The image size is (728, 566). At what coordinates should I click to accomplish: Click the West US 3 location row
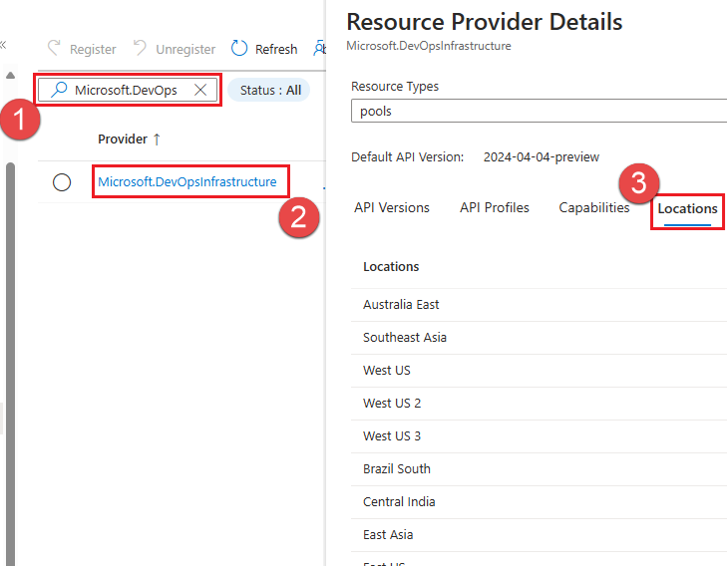click(x=540, y=436)
